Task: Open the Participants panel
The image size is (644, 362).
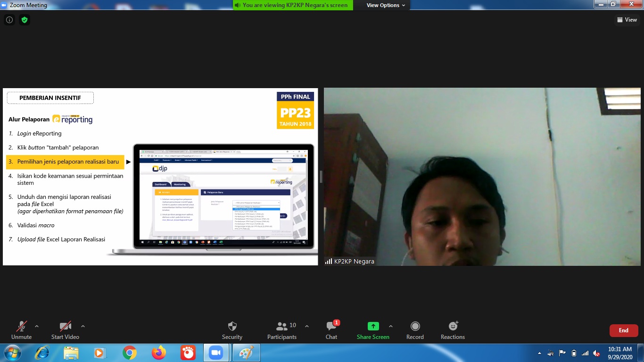Action: (282, 326)
